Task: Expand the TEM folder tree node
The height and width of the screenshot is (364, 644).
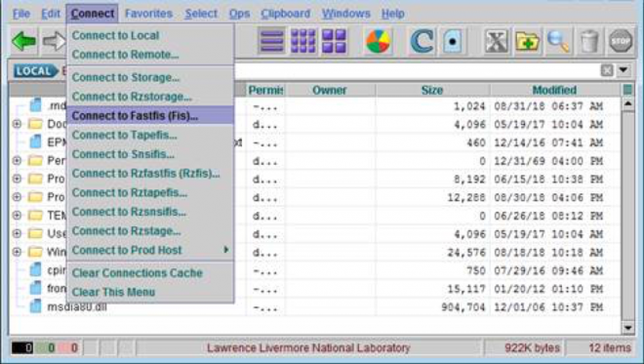Action: 17,215
